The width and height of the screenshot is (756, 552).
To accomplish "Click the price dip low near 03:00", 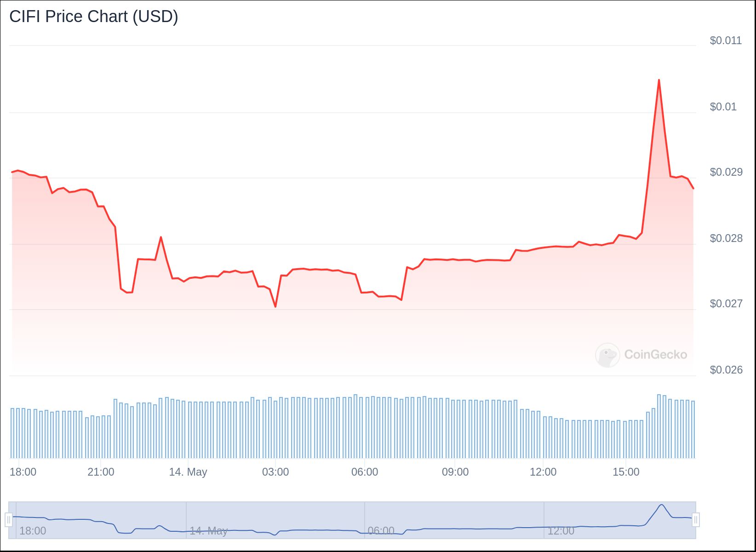I will pos(275,306).
